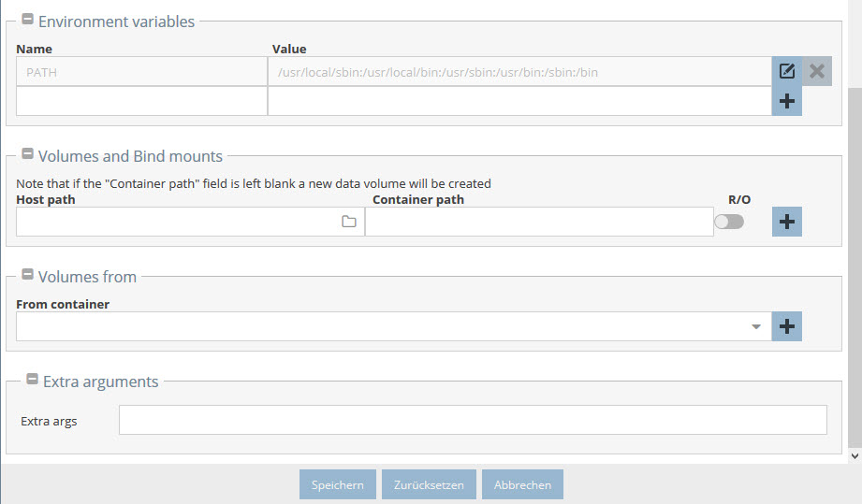
Task: Click the scrollbar down arrow
Action: [855, 456]
